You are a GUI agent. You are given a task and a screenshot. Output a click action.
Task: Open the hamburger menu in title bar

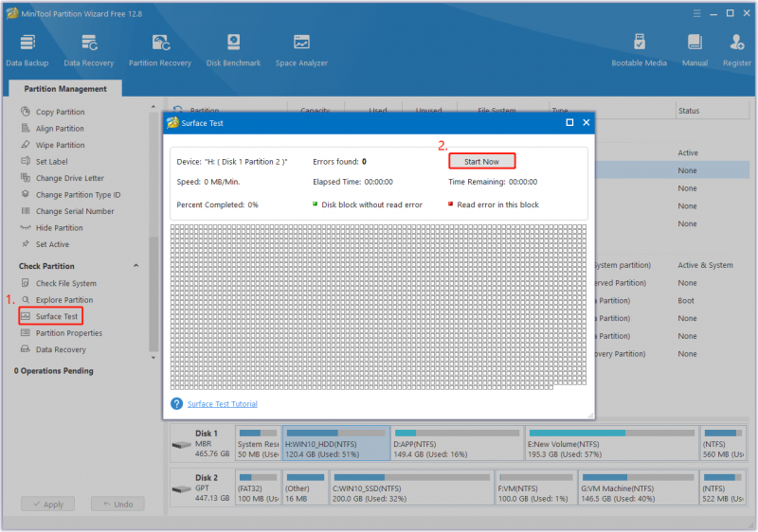696,13
